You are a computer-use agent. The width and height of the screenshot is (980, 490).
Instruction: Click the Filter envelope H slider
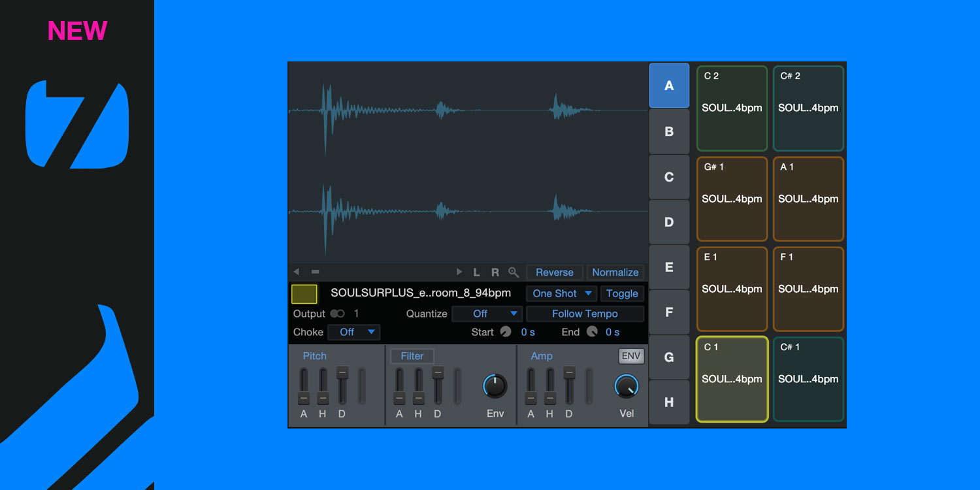pos(418,386)
